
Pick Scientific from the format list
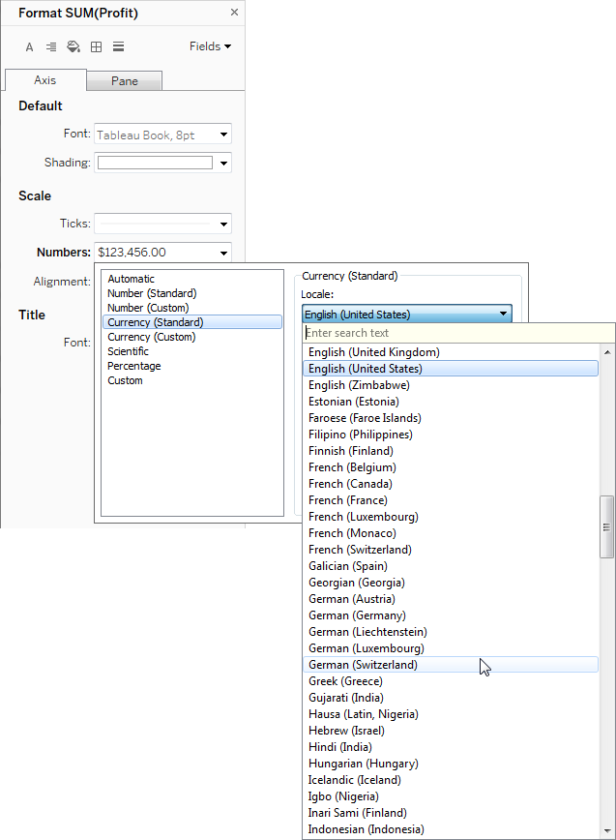[129, 351]
